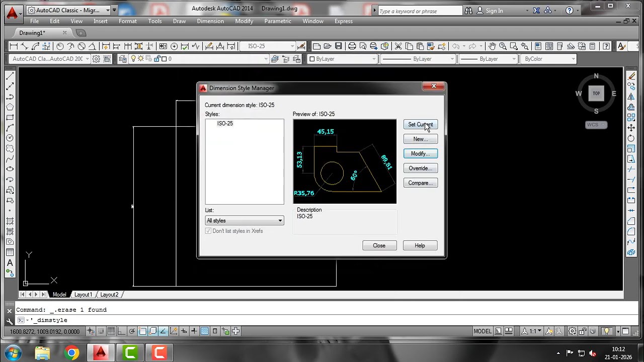Open the List All styles dropdown
The width and height of the screenshot is (644, 362).
coord(245,221)
